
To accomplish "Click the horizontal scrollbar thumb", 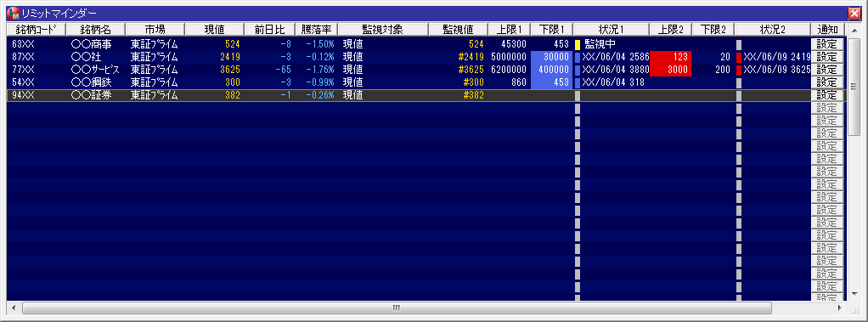I will tap(397, 307).
